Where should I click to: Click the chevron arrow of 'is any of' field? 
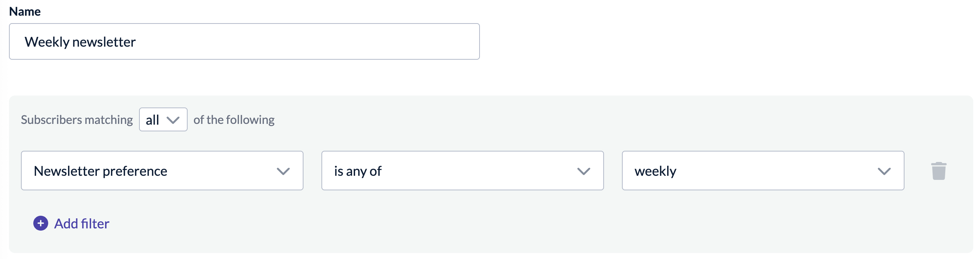(x=583, y=171)
